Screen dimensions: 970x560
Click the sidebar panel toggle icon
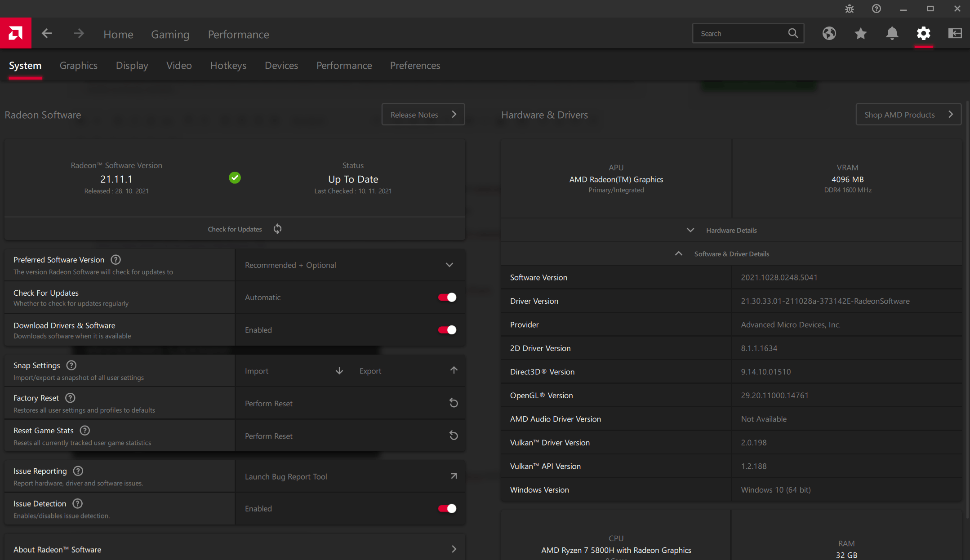click(955, 33)
